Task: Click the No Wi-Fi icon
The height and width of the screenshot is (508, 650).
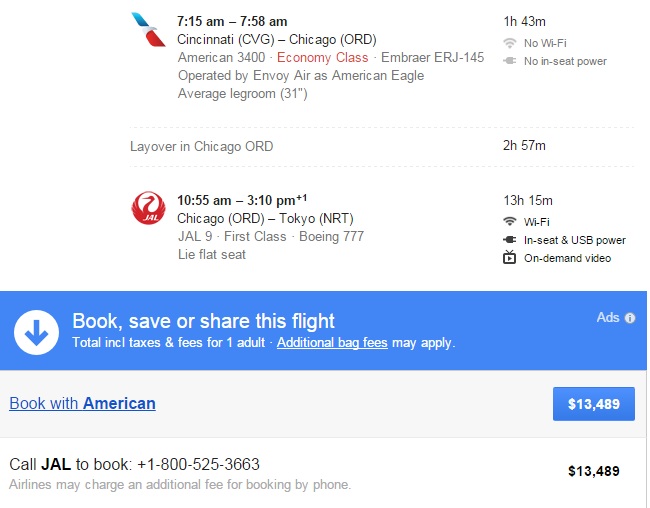Action: tap(509, 43)
